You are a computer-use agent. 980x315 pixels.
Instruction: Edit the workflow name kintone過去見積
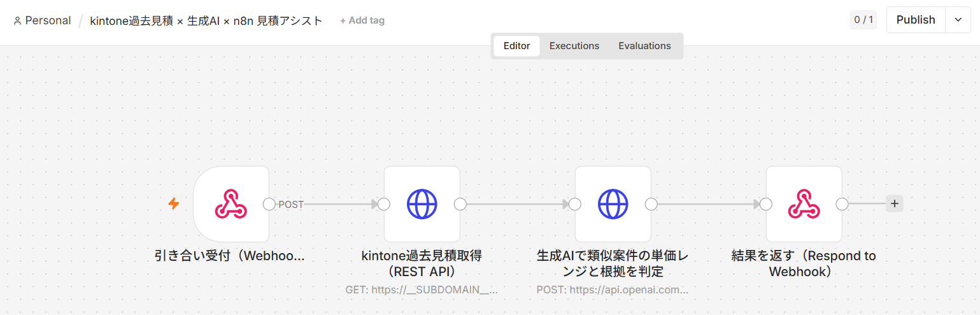pos(206,20)
